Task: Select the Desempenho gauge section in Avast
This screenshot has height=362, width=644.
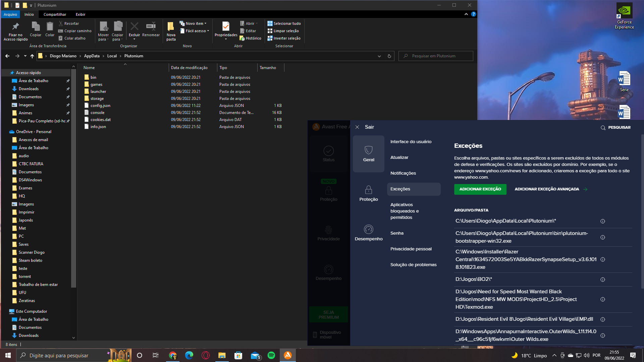Action: [x=369, y=233]
